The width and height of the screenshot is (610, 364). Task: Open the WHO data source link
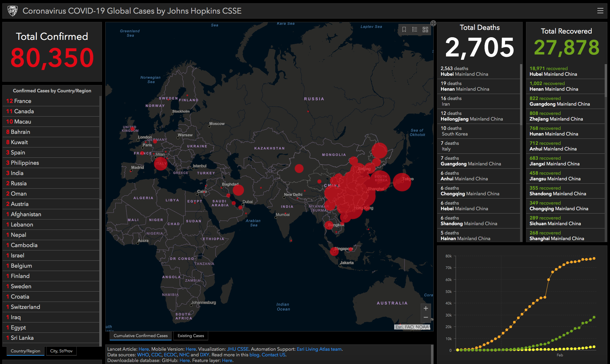(x=143, y=355)
